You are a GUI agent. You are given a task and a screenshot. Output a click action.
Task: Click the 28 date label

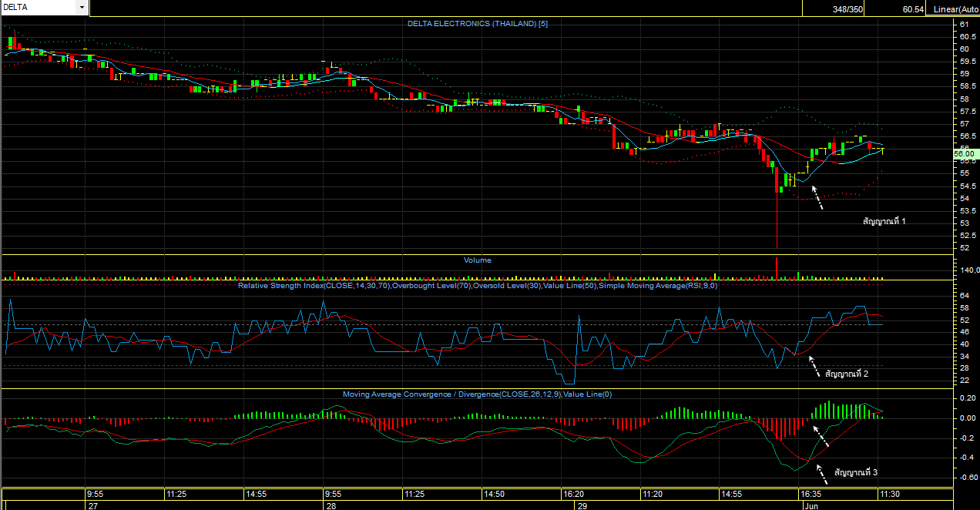(331, 505)
